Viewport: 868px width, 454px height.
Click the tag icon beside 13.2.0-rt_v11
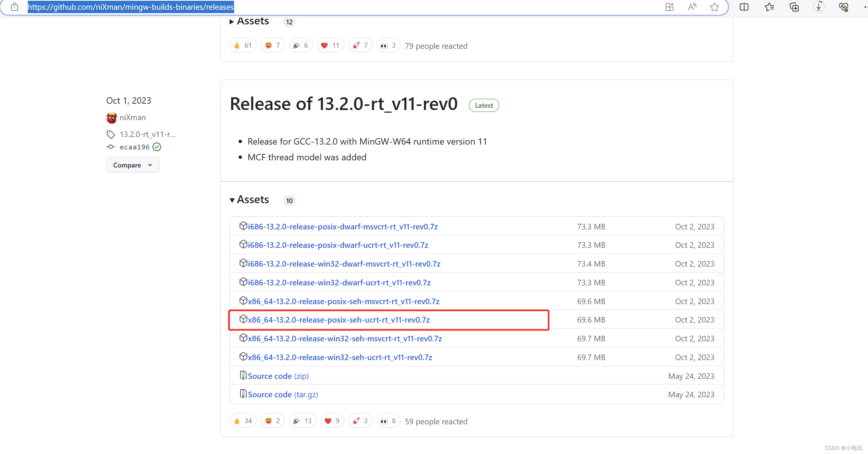(111, 134)
